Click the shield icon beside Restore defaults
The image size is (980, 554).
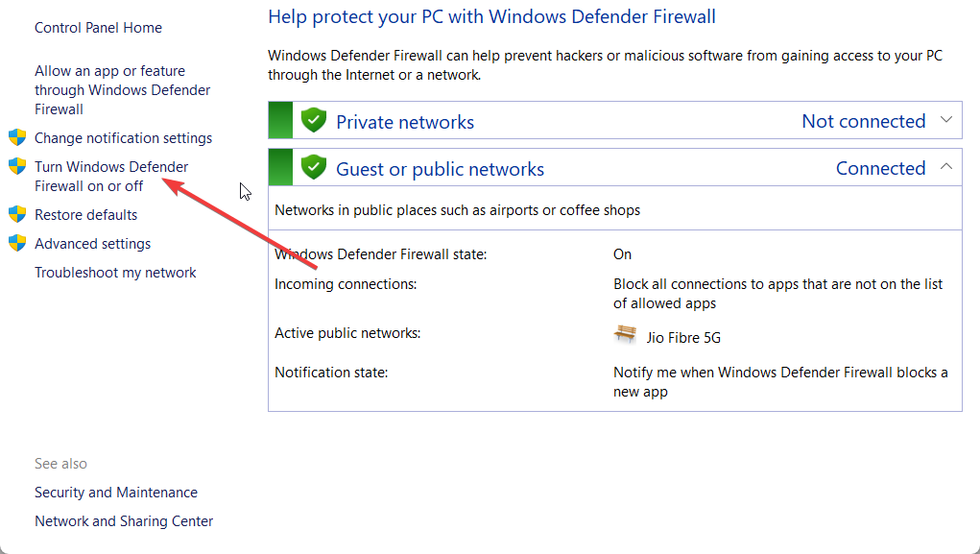tap(17, 214)
